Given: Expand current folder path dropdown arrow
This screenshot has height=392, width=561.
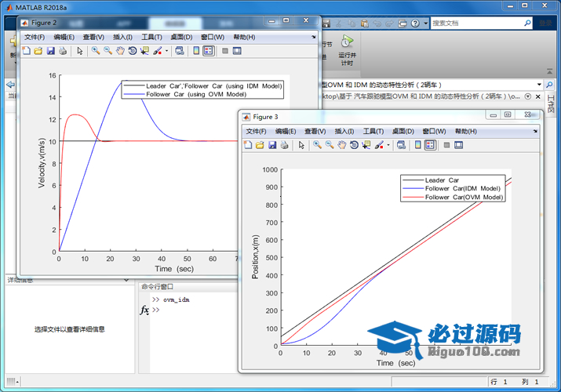Looking at the screenshot, I should click(539, 85).
